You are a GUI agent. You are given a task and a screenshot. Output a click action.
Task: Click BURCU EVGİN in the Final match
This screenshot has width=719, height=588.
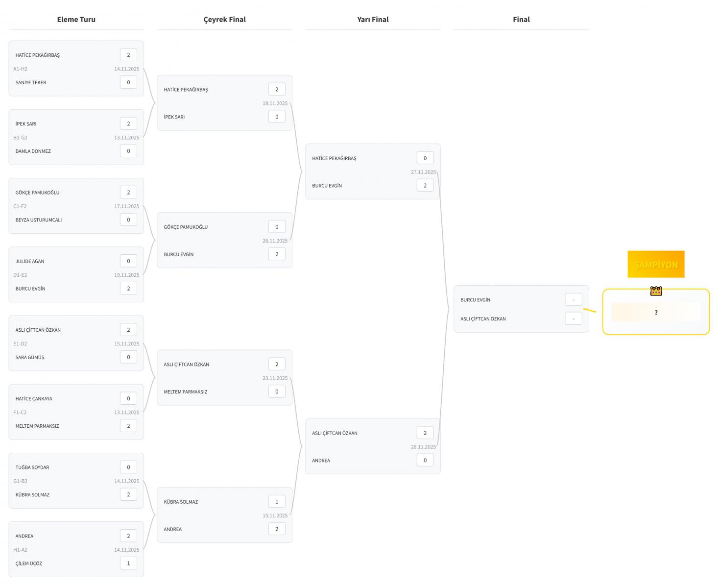coord(475,300)
